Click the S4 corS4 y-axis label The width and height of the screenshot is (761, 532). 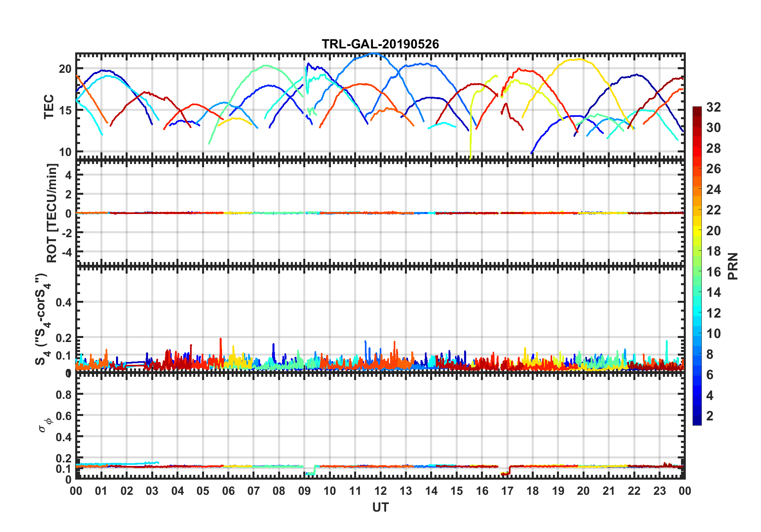click(x=43, y=319)
